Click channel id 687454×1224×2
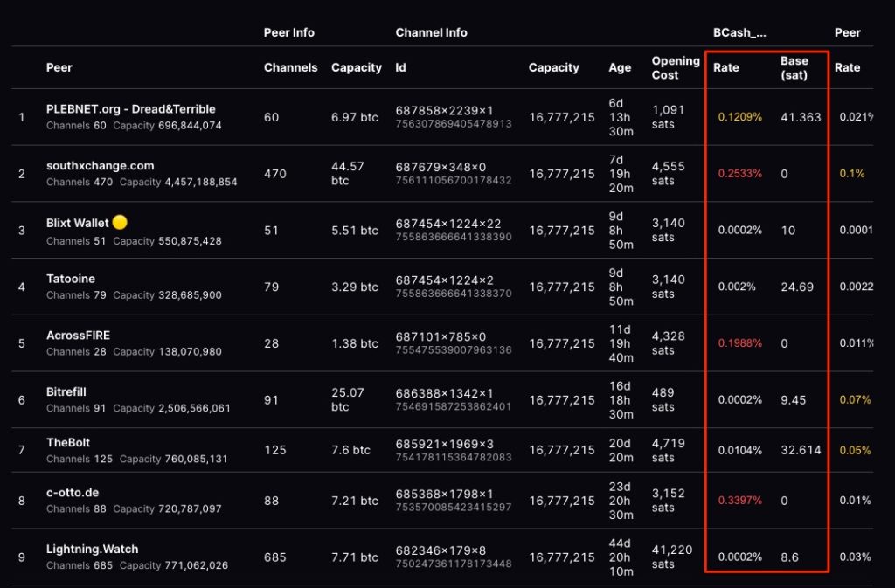The image size is (895, 588). pyautogui.click(x=444, y=280)
